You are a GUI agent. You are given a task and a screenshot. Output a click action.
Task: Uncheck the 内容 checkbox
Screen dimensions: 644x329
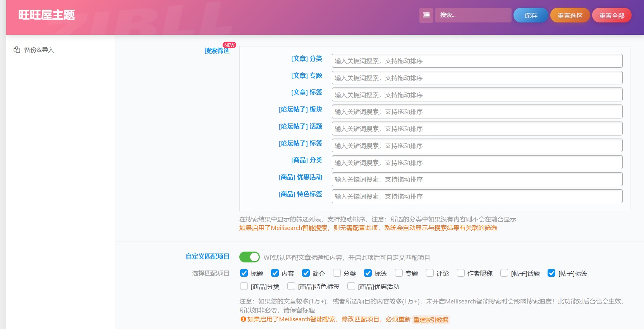coord(275,273)
